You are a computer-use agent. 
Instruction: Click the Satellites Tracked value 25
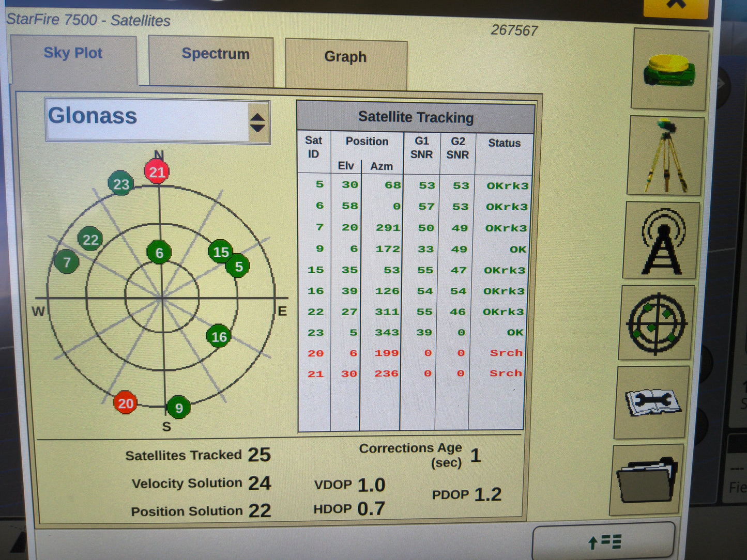click(259, 455)
